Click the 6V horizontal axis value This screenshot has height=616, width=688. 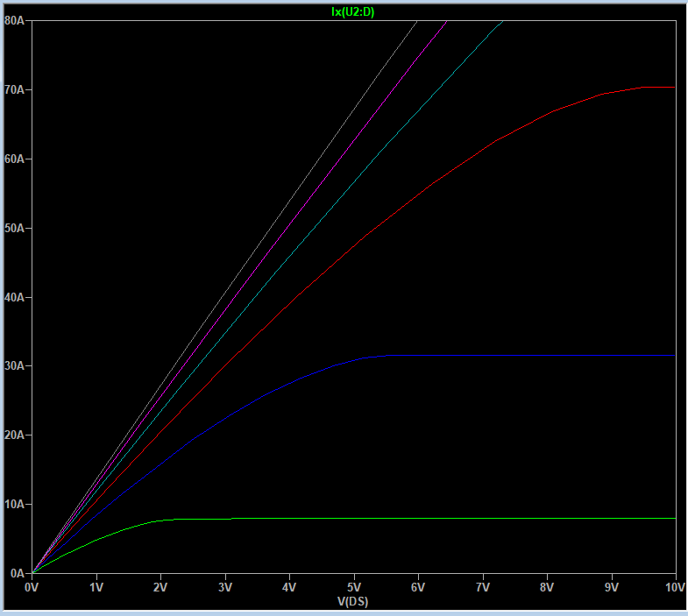418,587
